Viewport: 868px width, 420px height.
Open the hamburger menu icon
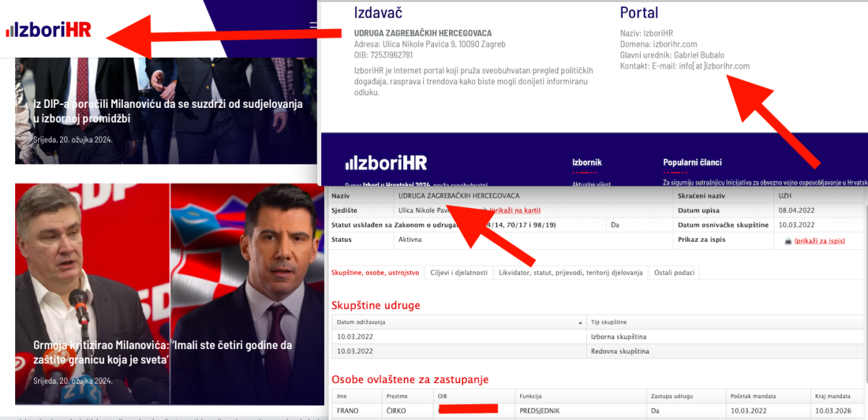point(313,27)
